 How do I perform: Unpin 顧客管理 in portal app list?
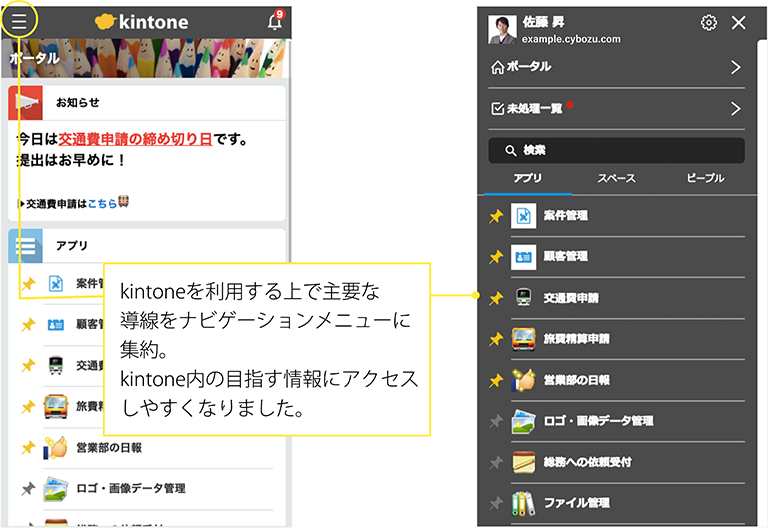(28, 325)
